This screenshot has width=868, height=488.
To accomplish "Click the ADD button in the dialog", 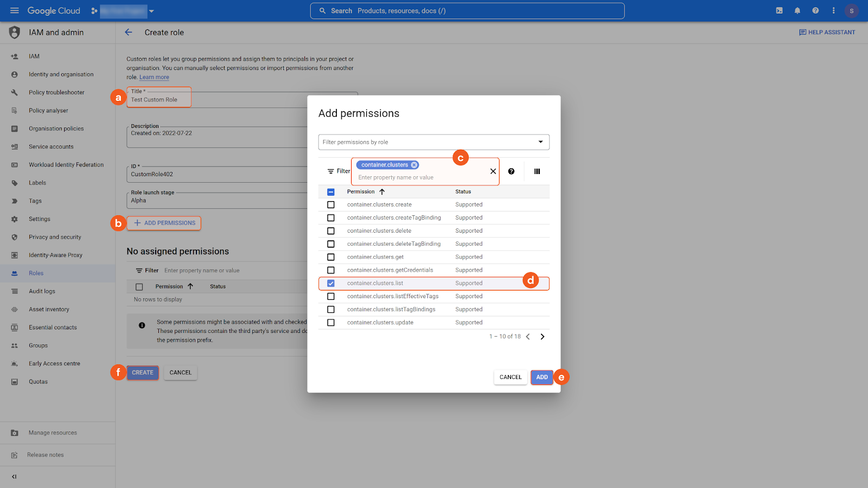I will 541,377.
